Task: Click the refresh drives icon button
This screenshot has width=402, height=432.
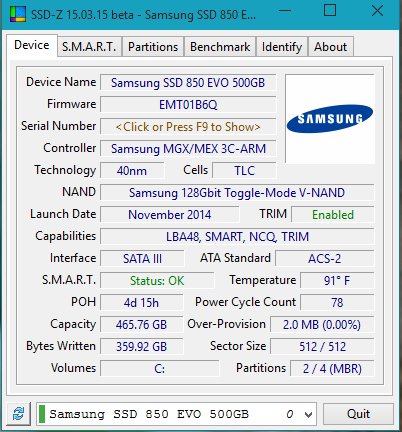Action: click(18, 414)
